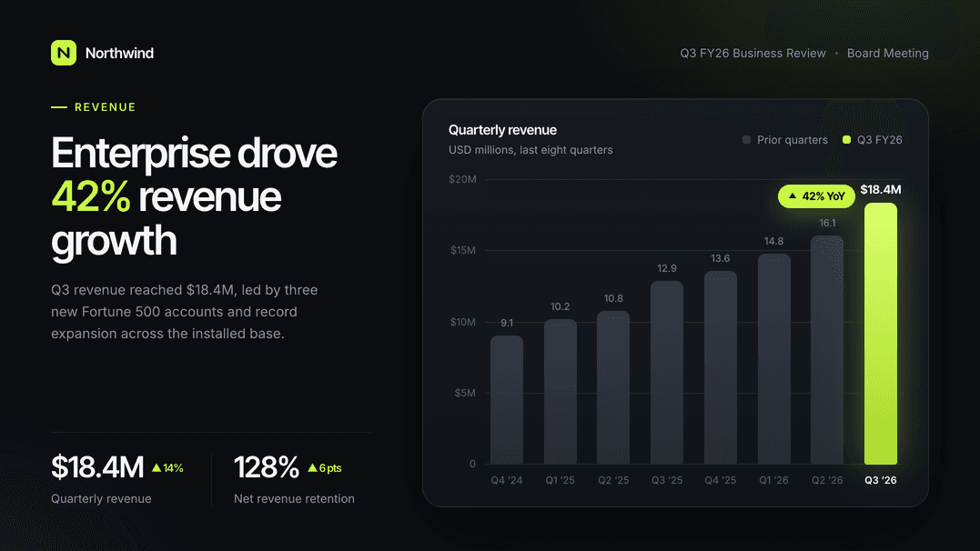
Task: Click the green Northwind N logo icon
Action: 64,53
